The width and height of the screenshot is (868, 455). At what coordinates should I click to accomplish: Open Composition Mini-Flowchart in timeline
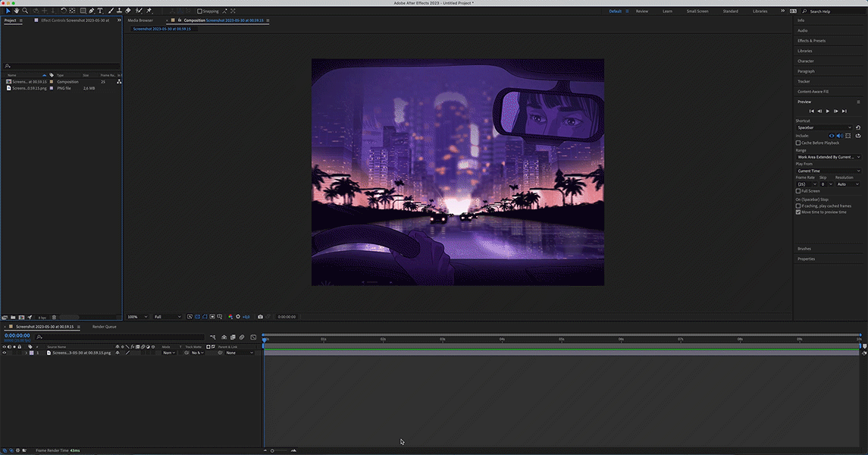212,337
